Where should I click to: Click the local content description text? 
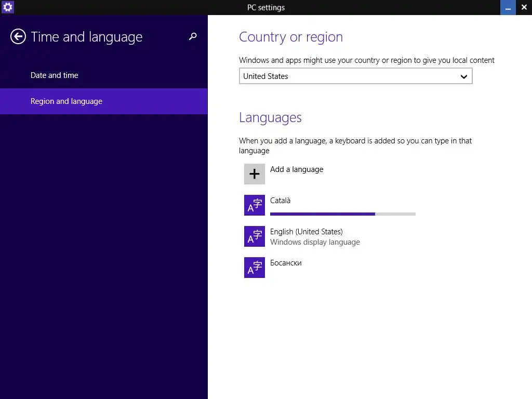tap(366, 60)
